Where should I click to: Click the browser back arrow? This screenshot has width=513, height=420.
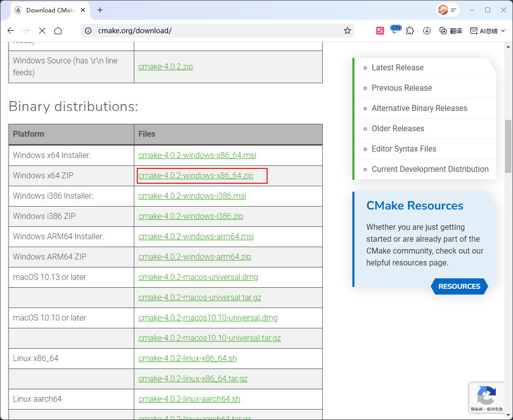(11, 31)
